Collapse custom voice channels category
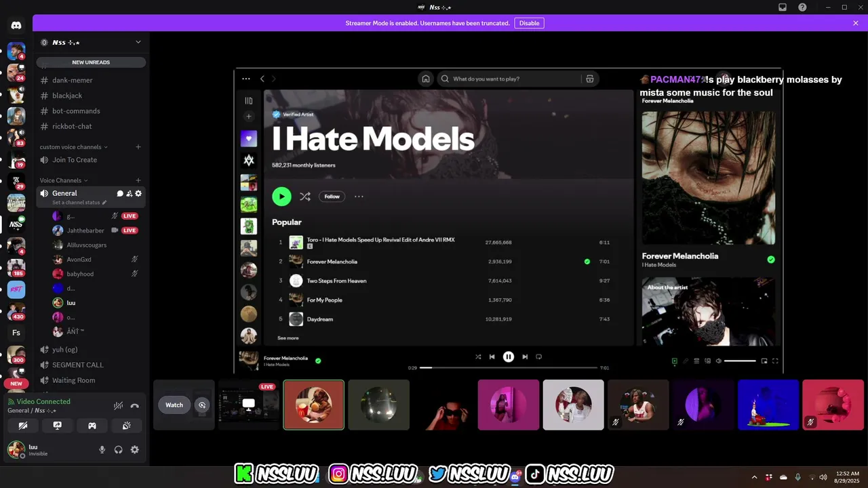868x488 pixels. coord(73,147)
